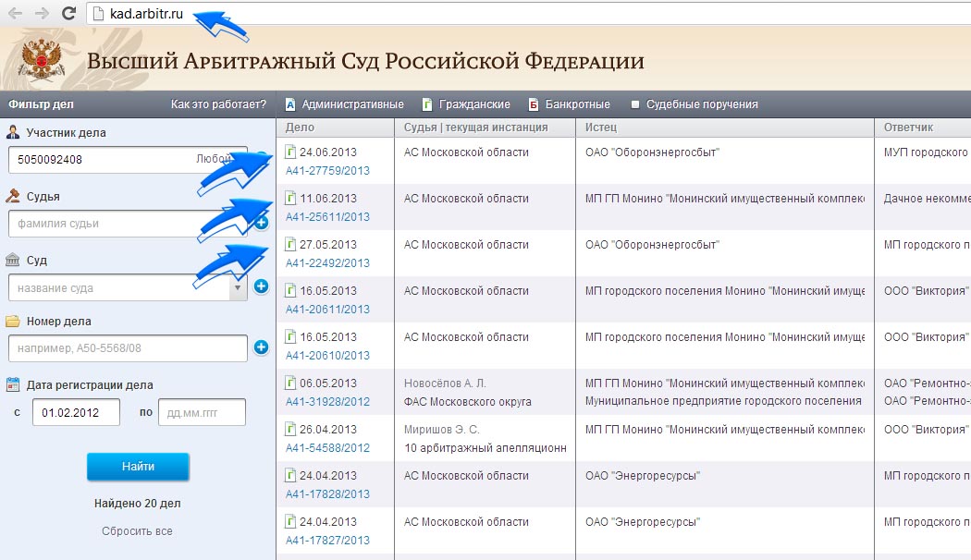Add another judge with the plus icon
The width and height of the screenshot is (971, 560).
262,223
